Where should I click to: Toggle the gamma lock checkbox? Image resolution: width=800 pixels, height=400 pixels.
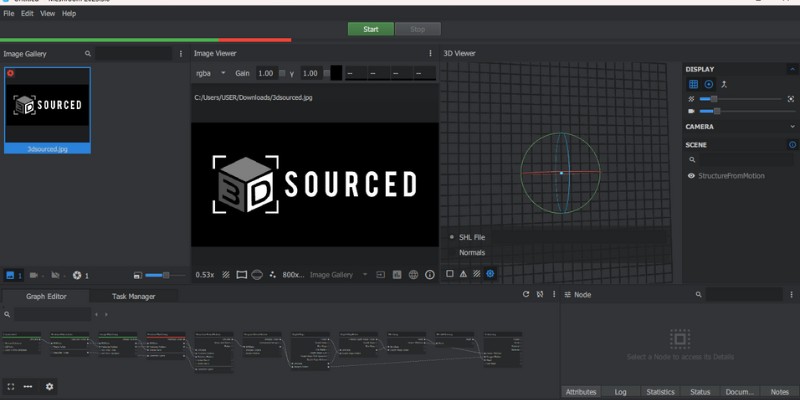point(327,73)
